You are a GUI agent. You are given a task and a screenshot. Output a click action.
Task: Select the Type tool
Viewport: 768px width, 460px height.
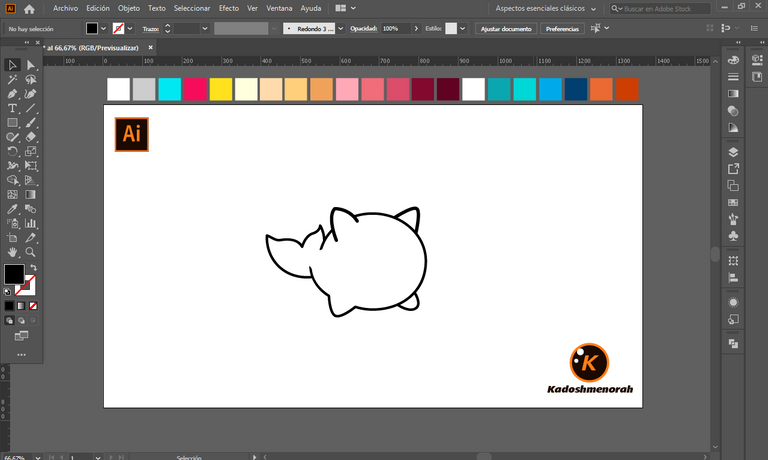coord(12,108)
